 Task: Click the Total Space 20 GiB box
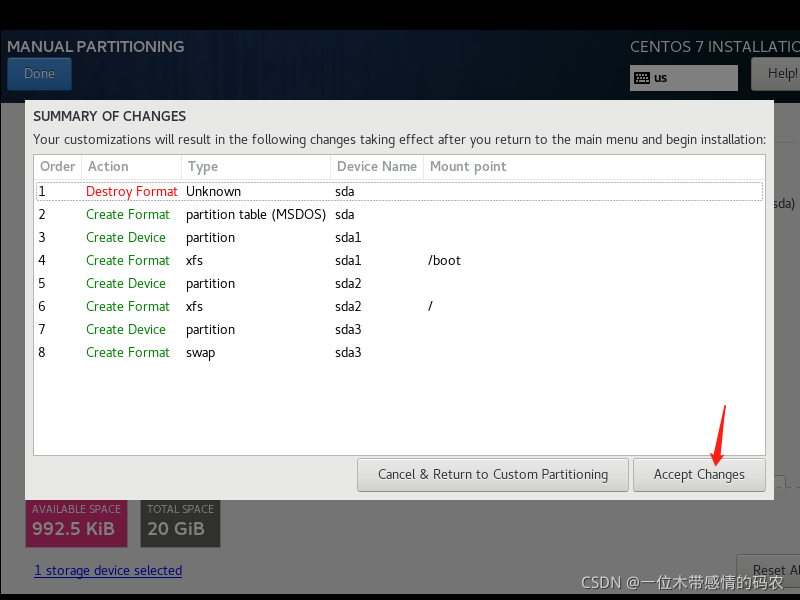(180, 523)
